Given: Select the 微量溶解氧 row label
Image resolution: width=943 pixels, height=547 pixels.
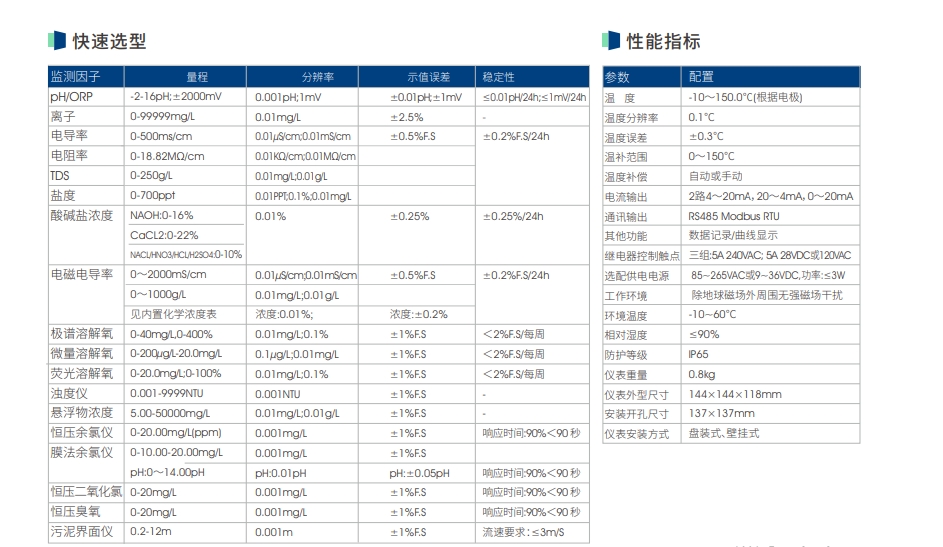Looking at the screenshot, I should point(82,353).
